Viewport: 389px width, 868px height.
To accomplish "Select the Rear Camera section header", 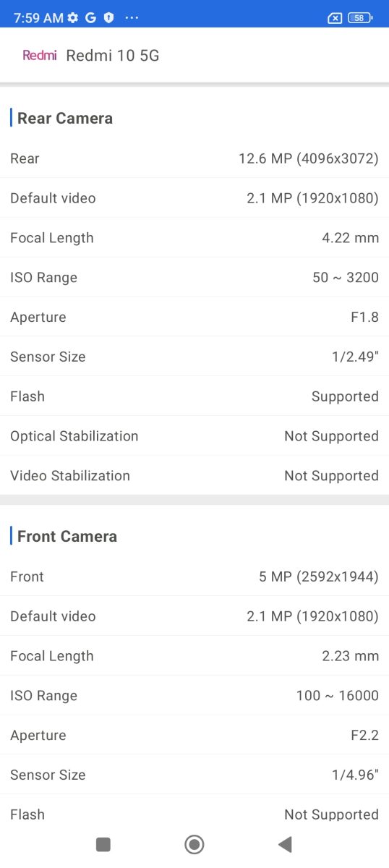I will pyautogui.click(x=64, y=118).
